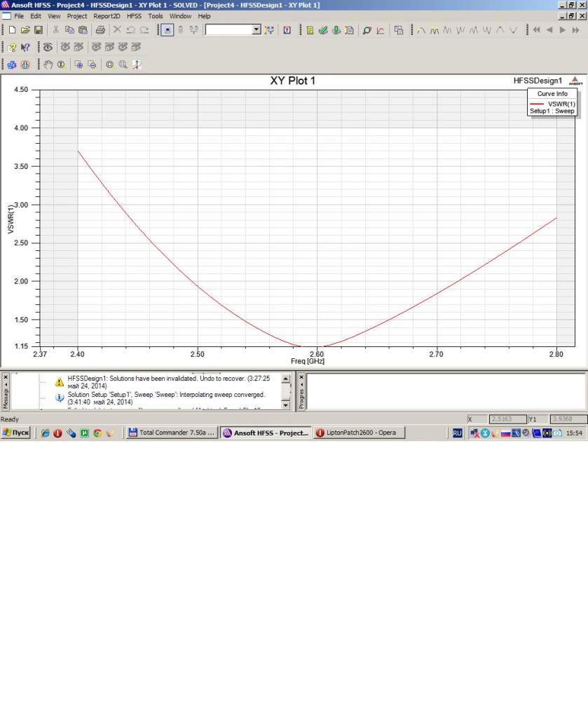Click the Freq [GHz] axis label
The width and height of the screenshot is (588, 718).
click(x=308, y=361)
